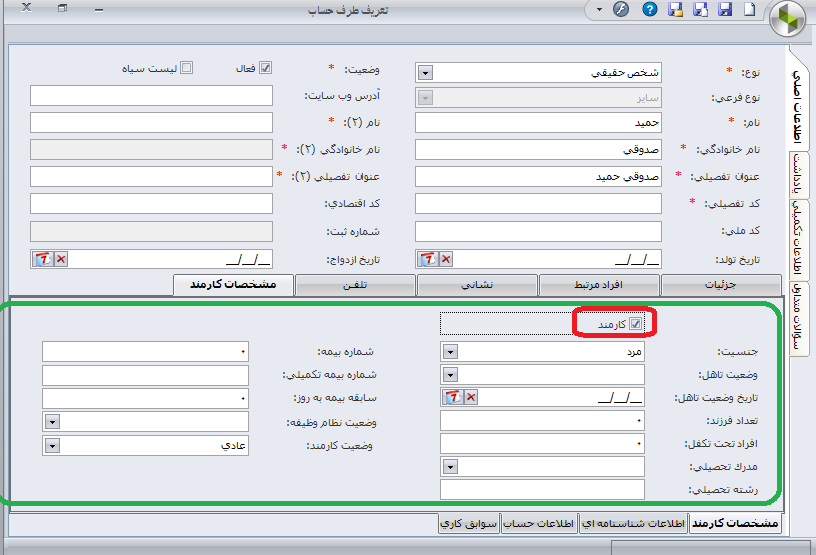This screenshot has width=816, height=555.
Task: Clear the تاریخ تولد date with red X
Action: tap(446, 259)
